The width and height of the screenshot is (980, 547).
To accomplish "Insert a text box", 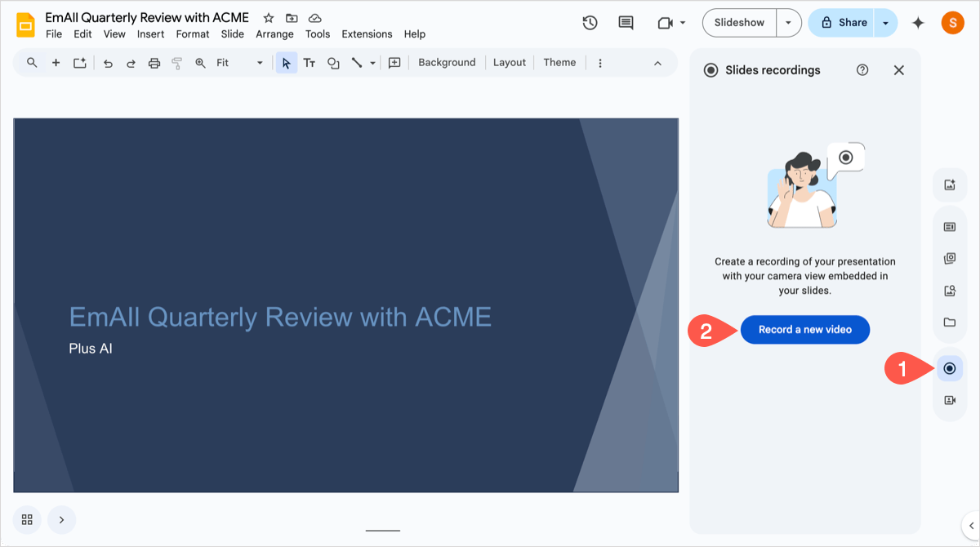I will tap(310, 63).
